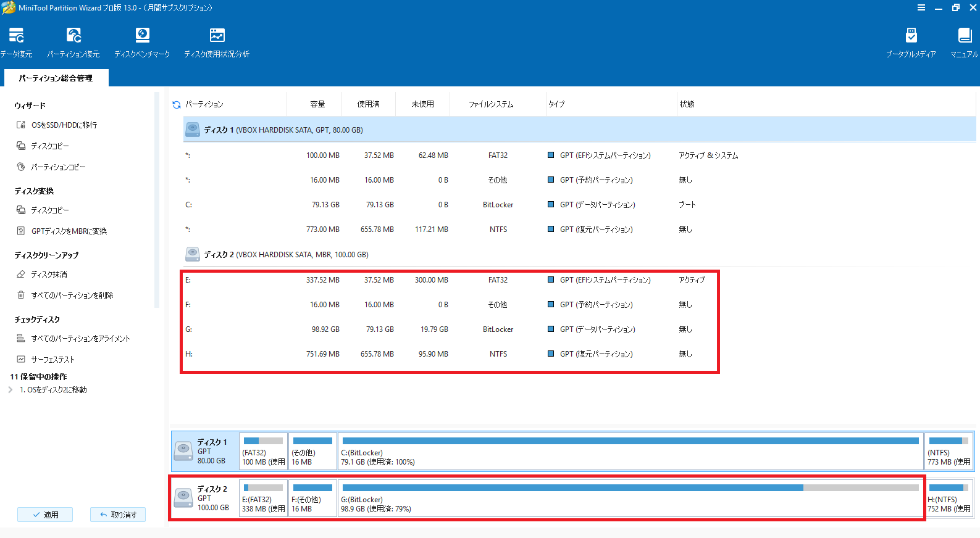
Task: Click the すべてのパーティションを削除 trash icon
Action: click(21, 295)
